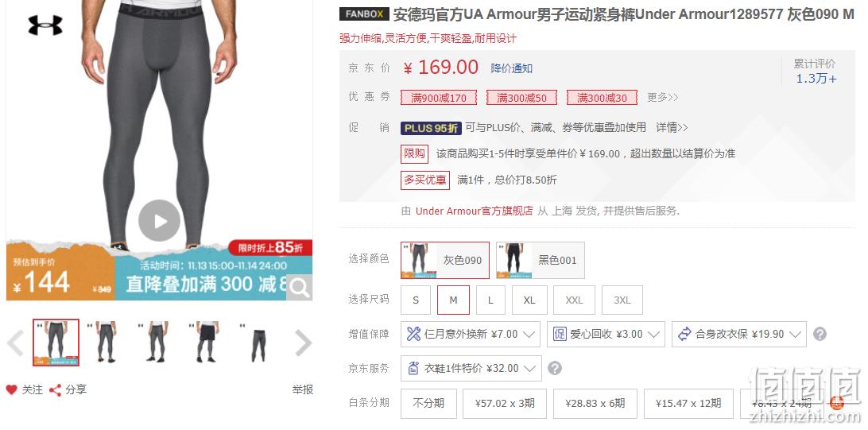Open 衣鞋1件特价 ¥32.00 dropdown
The width and height of the screenshot is (868, 430).
(471, 369)
